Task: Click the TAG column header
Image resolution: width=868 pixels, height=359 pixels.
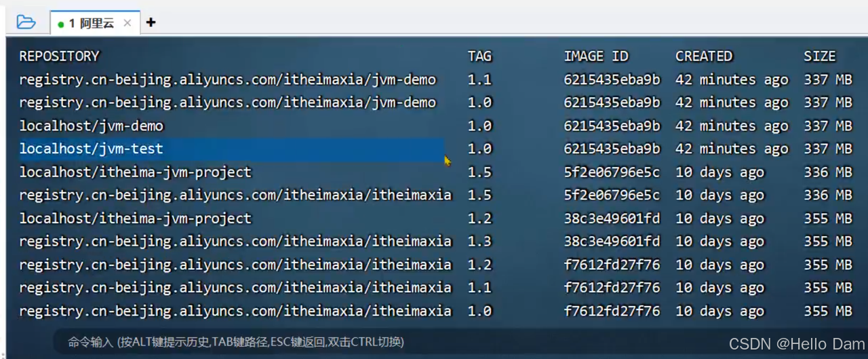Action: click(479, 56)
